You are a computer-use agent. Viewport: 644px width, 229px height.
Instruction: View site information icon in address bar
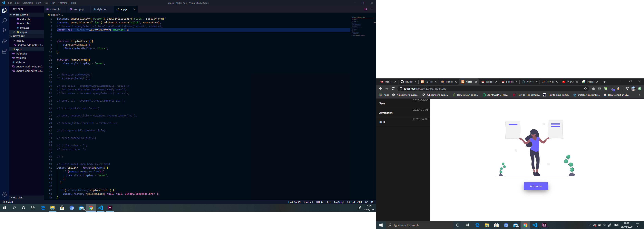point(401,89)
